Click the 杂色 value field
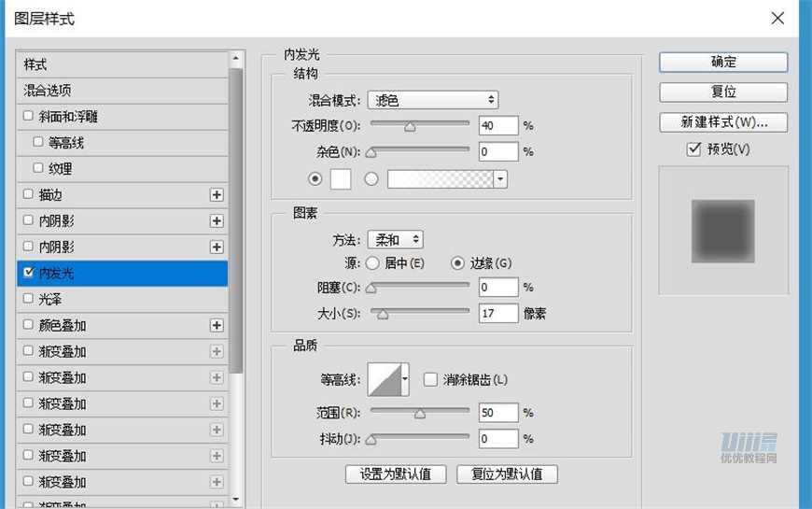 (498, 152)
